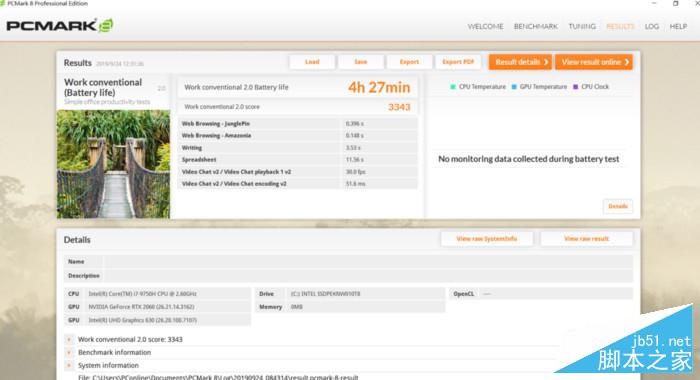Click View result online button
This screenshot has height=380, width=700.
594,62
